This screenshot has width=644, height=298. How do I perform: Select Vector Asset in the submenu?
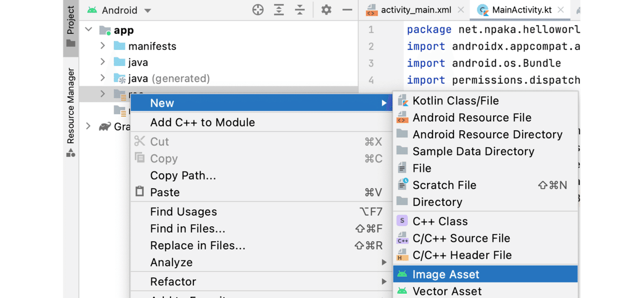pos(447,291)
